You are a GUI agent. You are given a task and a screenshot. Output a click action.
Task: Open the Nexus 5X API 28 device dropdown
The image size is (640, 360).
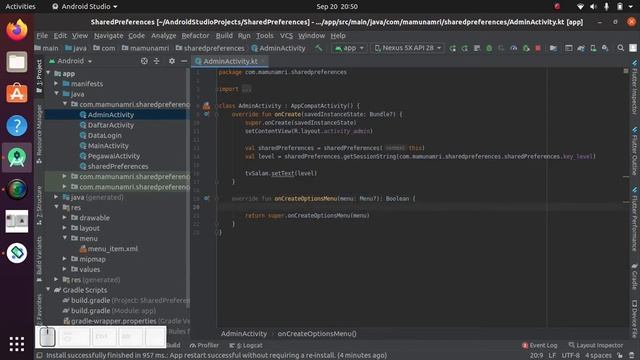408,48
